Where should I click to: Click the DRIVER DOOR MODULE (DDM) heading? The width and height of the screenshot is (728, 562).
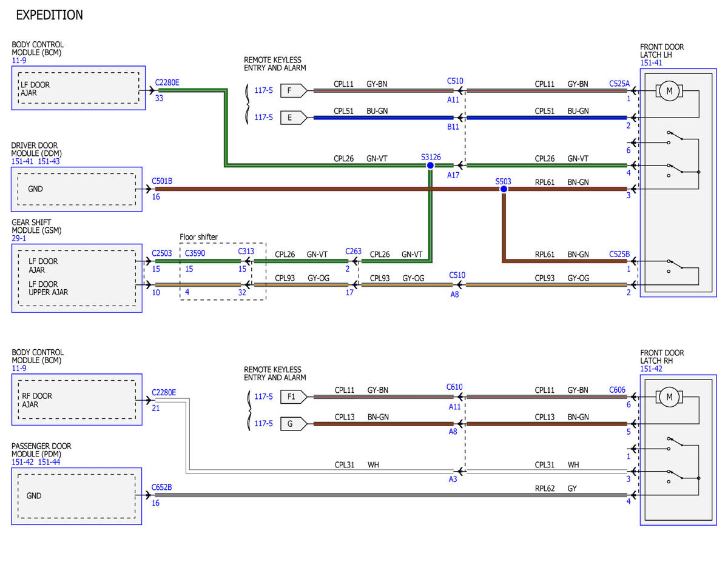(36, 150)
